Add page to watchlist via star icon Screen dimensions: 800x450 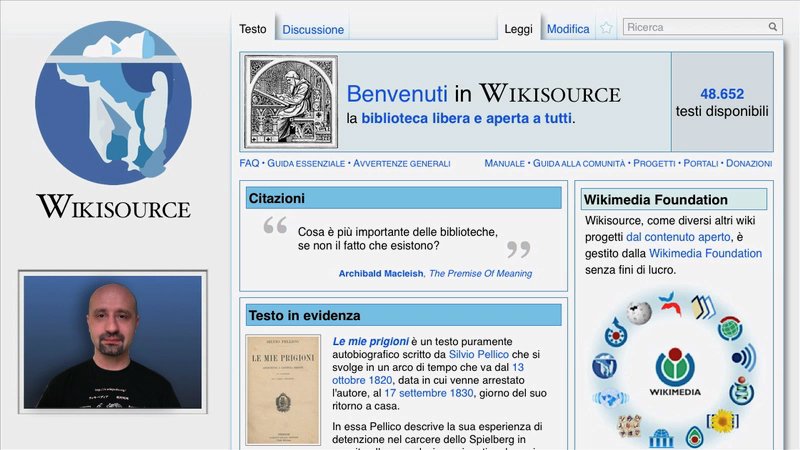pos(606,29)
